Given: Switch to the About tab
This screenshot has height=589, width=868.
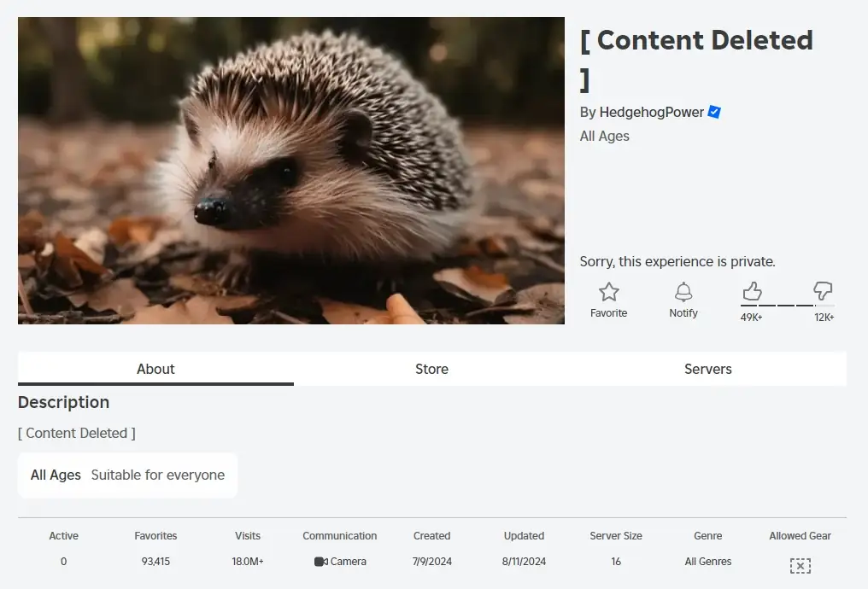Looking at the screenshot, I should pos(155,369).
